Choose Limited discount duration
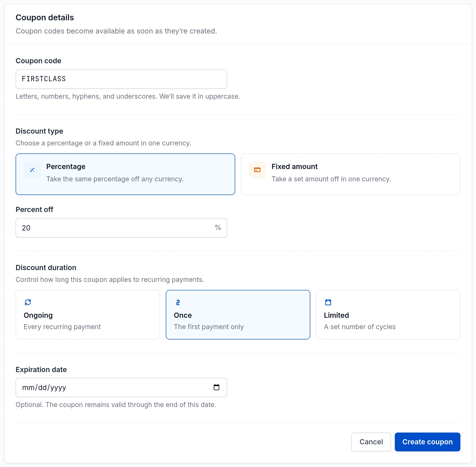This screenshot has width=476, height=467. (x=388, y=315)
